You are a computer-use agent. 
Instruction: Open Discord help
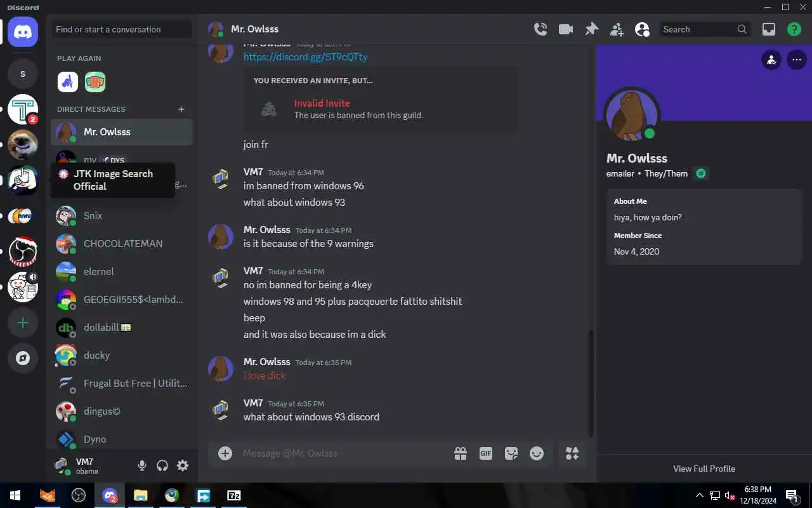tap(794, 29)
